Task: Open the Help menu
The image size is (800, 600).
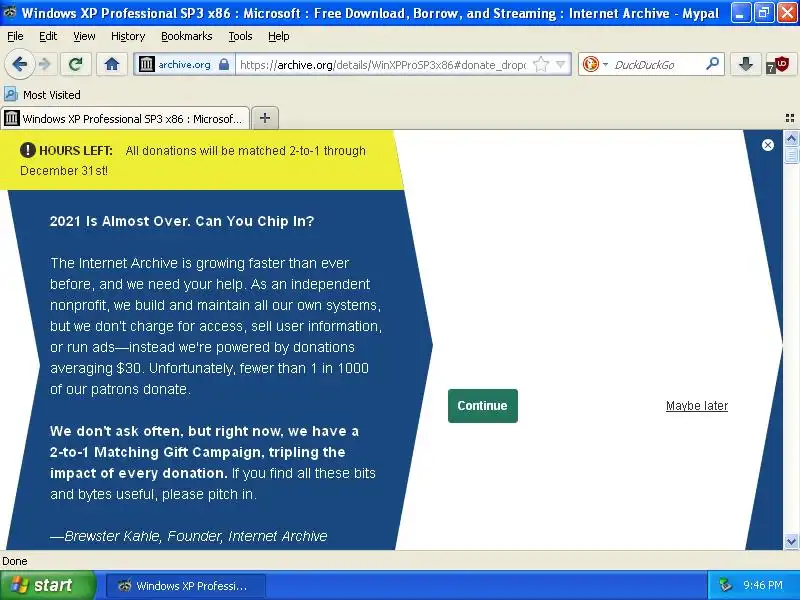Action: (x=279, y=36)
